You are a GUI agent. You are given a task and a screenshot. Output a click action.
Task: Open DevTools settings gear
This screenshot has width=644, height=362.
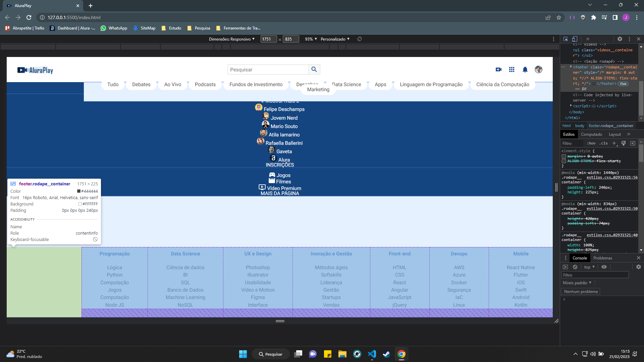click(x=620, y=39)
